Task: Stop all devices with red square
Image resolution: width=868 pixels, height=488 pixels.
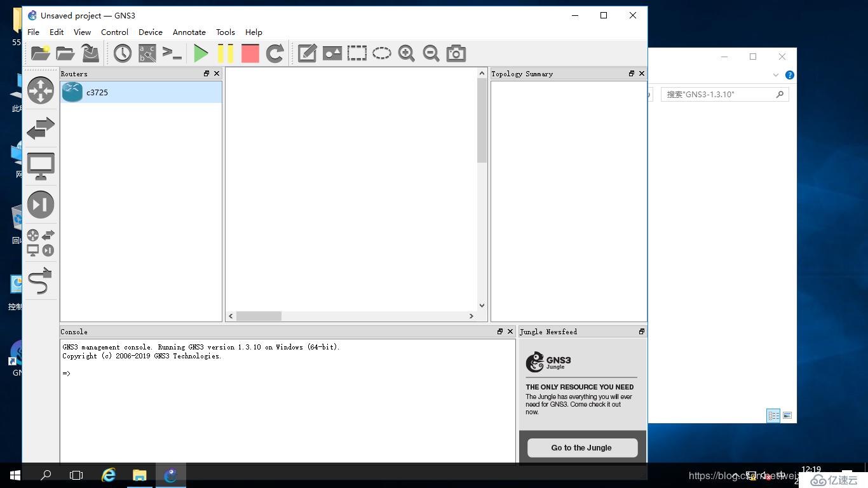Action: tap(250, 53)
